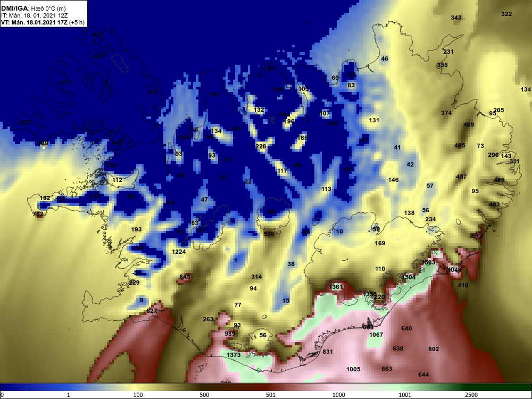Image resolution: width=532 pixels, height=399 pixels.
Task: Click the map value '314'
Action: [x=256, y=277]
